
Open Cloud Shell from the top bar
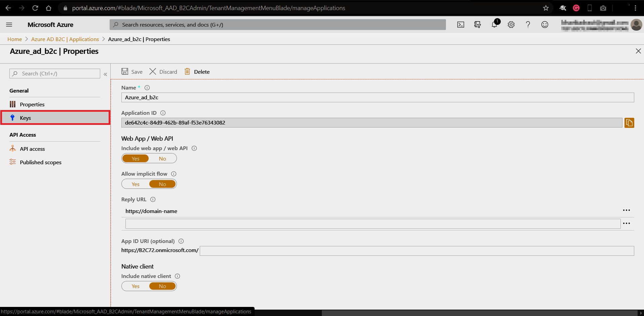point(461,25)
